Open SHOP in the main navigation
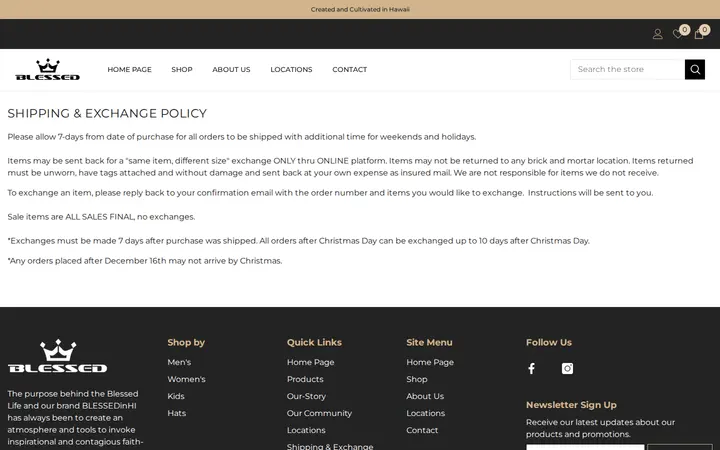The image size is (720, 450). tap(182, 69)
